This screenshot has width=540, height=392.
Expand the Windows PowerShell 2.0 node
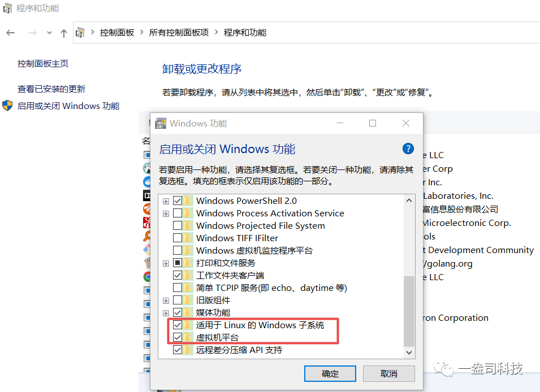pyautogui.click(x=166, y=201)
